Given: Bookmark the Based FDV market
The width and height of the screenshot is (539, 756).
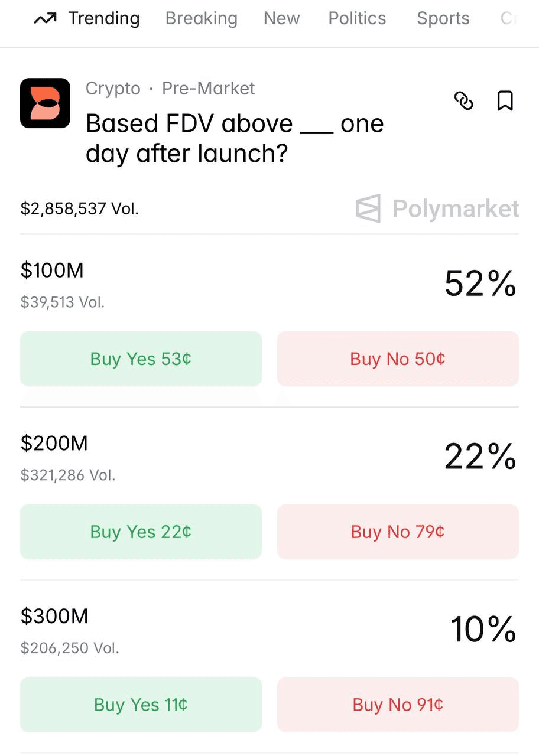Looking at the screenshot, I should coord(505,101).
